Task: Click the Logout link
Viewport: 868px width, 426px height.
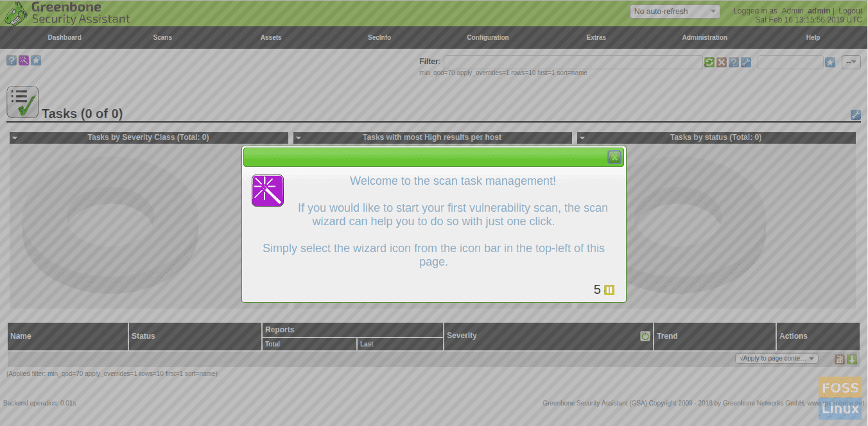Action: (850, 11)
